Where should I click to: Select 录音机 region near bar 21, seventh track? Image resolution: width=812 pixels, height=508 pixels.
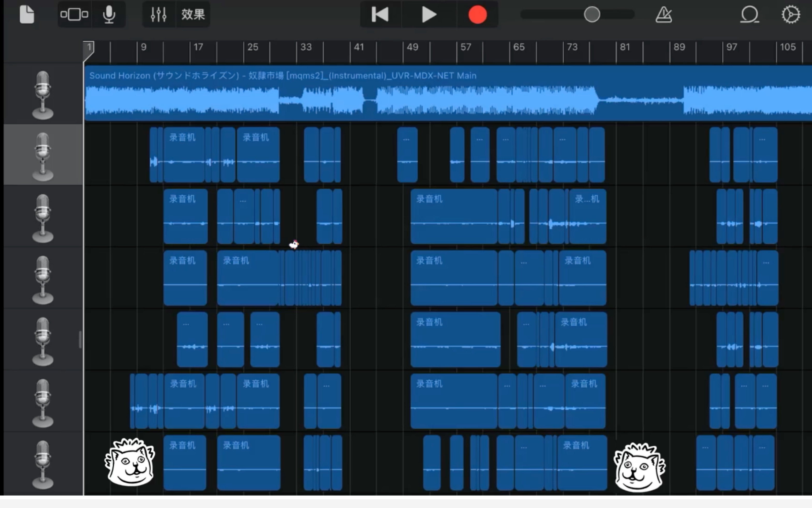[249, 463]
